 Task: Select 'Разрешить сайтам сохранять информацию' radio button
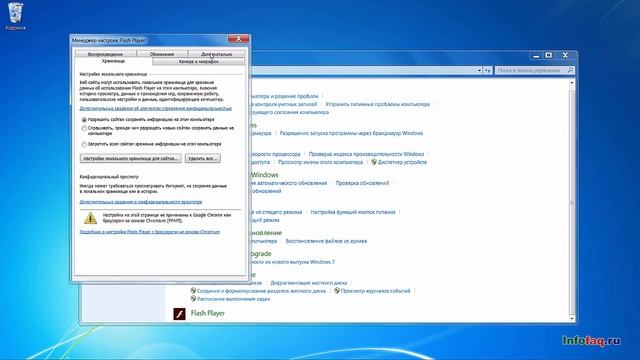coord(84,120)
